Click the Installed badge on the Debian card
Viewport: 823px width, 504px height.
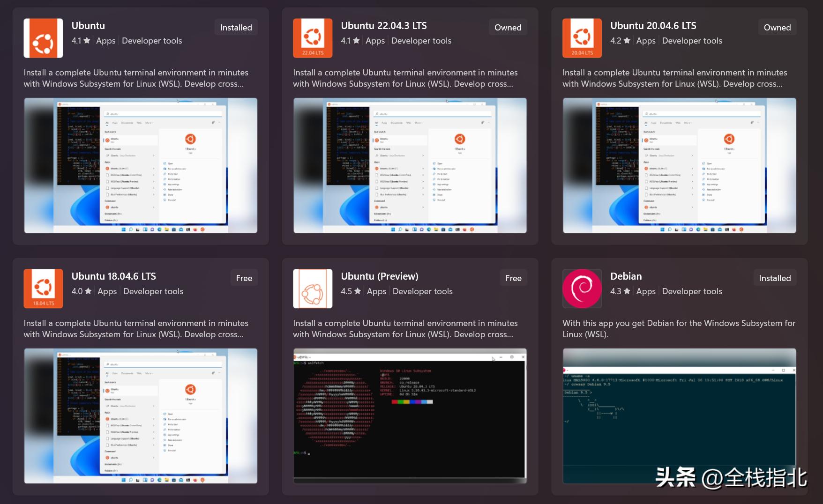[775, 278]
